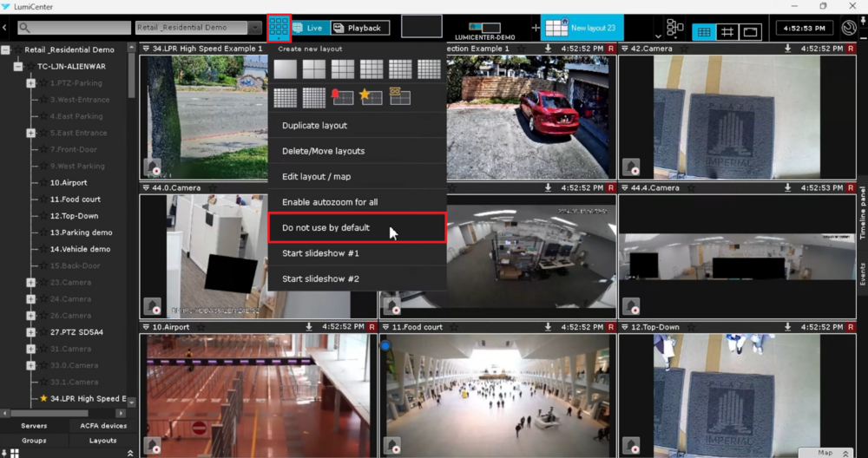Open the system structure tree icon in the toolbar
The image size is (868, 458).
674,29
